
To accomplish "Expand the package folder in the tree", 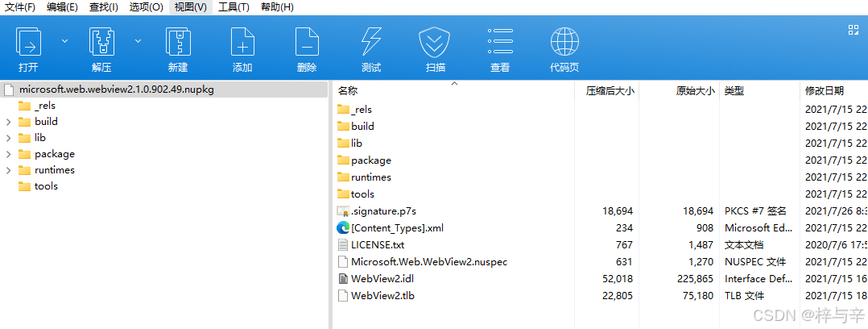I will (x=8, y=154).
